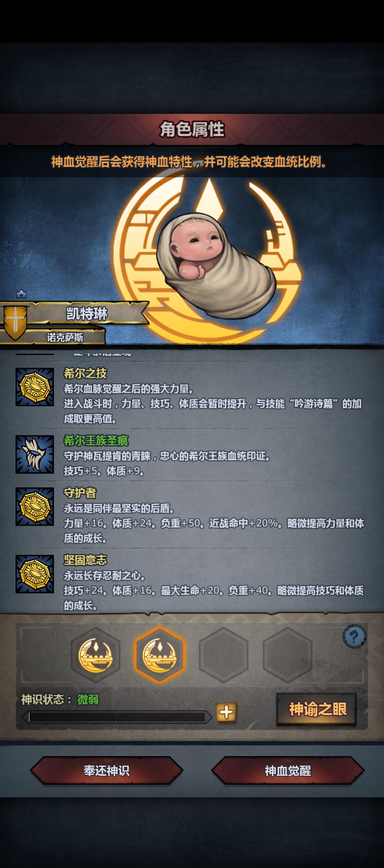Click the 守护者 trait icon
This screenshot has height=868, width=384.
coord(35,506)
